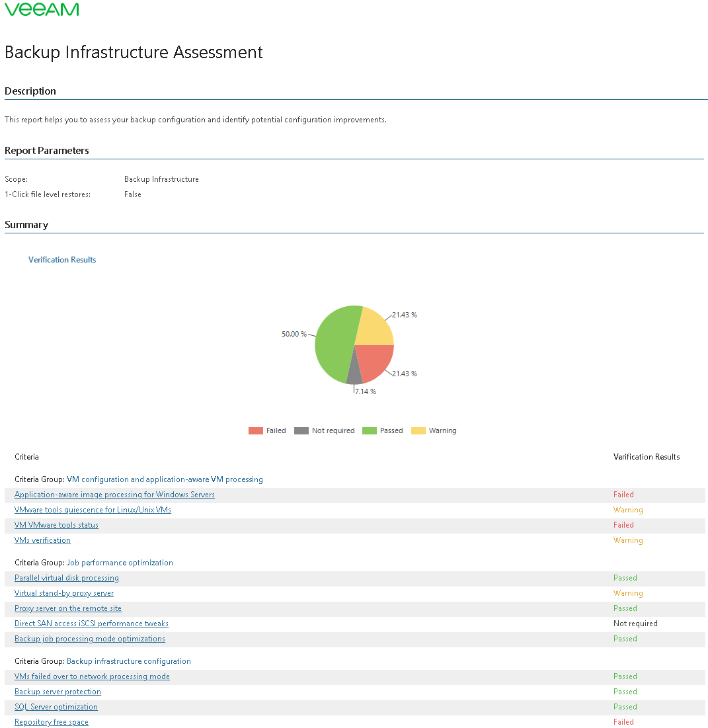Open VMs failed over to network processing mode
This screenshot has width=708, height=728.
click(92, 677)
